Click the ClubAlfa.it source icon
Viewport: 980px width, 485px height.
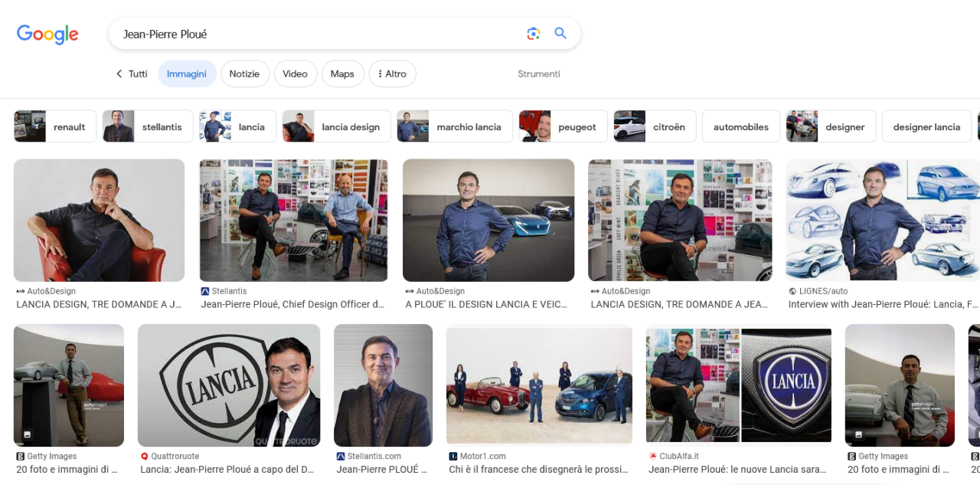(653, 456)
